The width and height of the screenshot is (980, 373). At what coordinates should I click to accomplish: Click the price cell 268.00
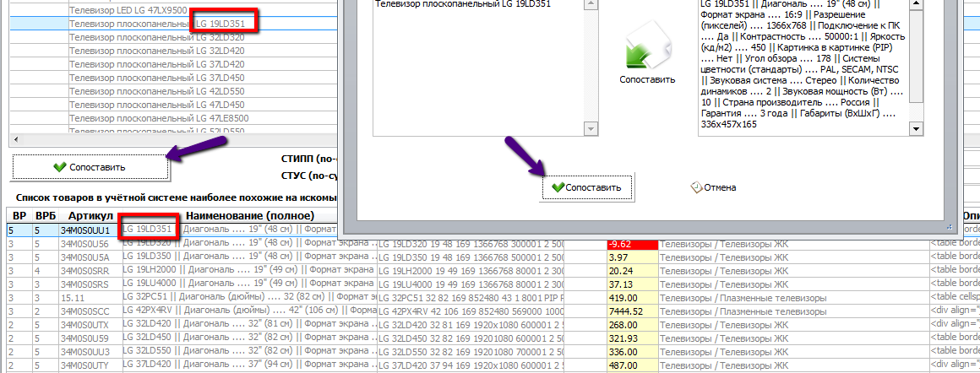click(633, 325)
